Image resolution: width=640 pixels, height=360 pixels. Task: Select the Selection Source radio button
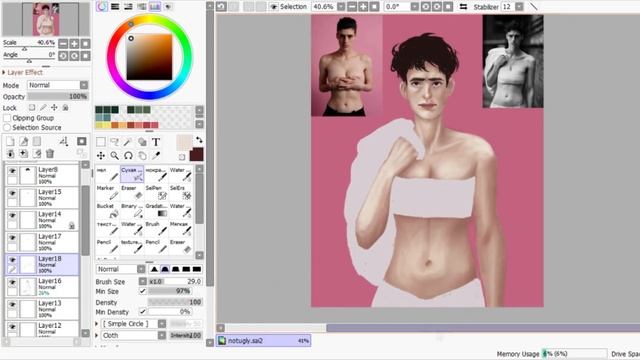pyautogui.click(x=7, y=128)
